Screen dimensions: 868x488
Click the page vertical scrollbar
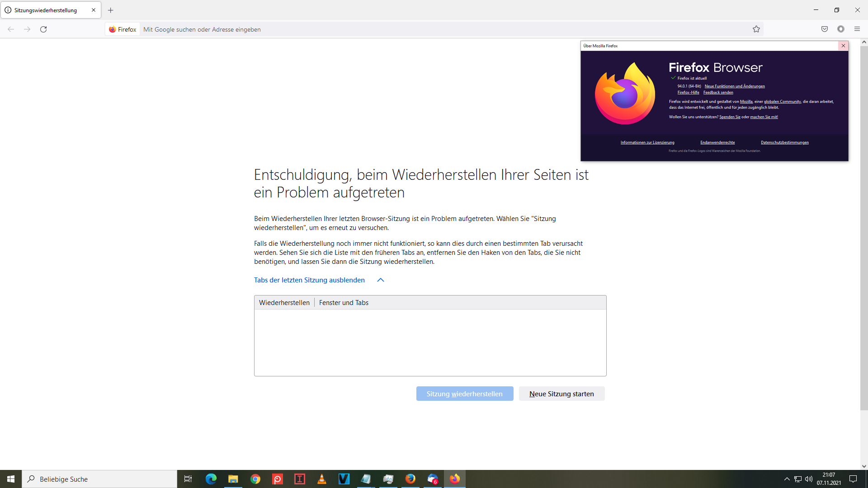tap(864, 226)
